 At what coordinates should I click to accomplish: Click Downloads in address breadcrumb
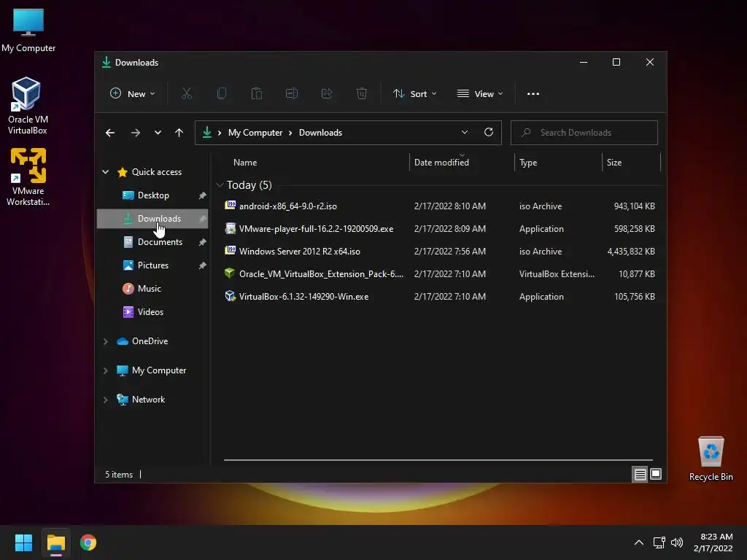321,133
